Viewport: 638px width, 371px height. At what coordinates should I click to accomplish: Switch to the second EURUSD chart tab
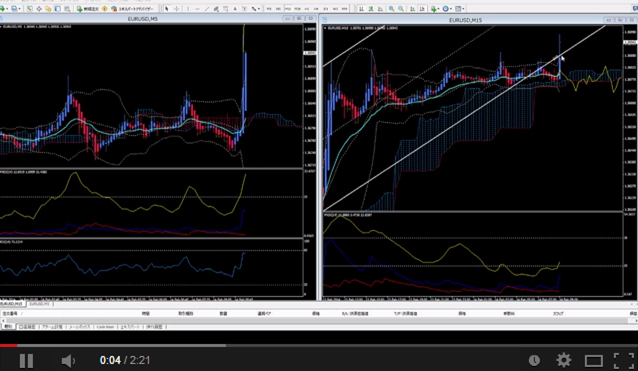(39, 303)
